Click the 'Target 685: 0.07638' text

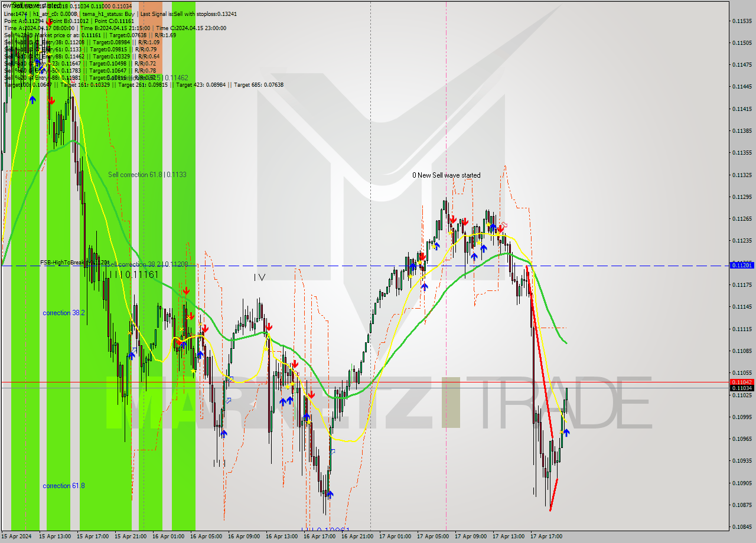(259, 84)
